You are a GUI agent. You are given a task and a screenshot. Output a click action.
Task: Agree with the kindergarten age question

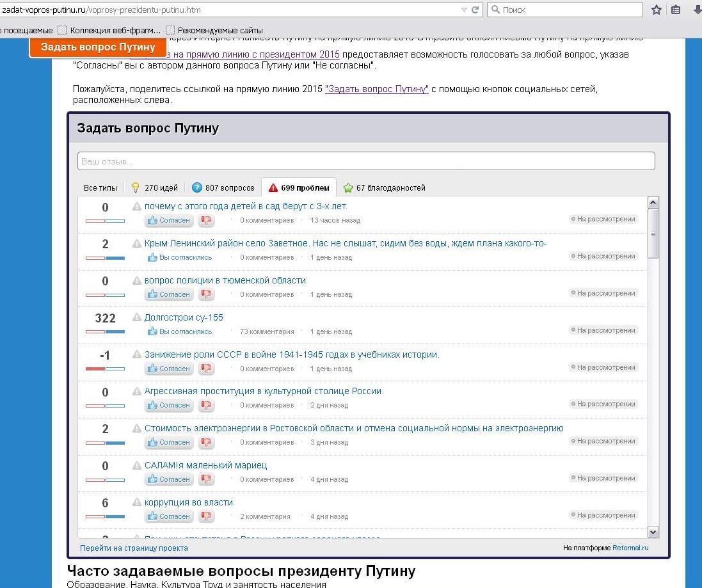click(x=169, y=220)
